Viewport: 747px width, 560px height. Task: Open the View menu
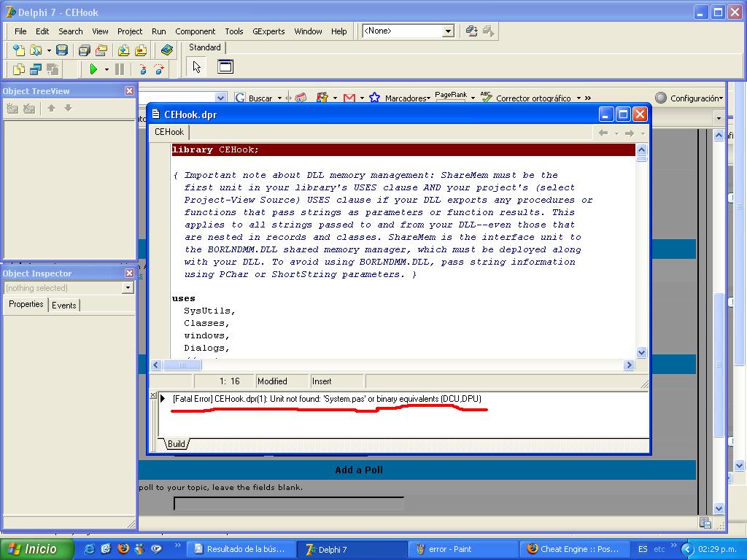pyautogui.click(x=100, y=31)
